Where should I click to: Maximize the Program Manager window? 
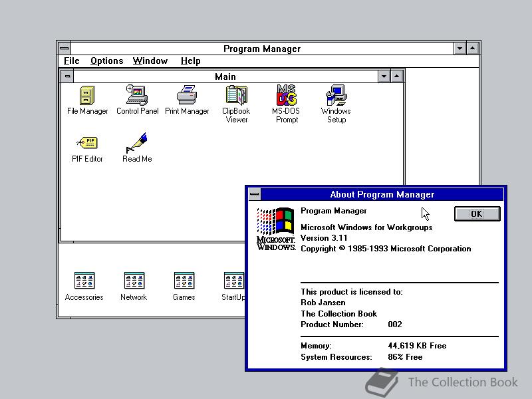click(x=473, y=49)
